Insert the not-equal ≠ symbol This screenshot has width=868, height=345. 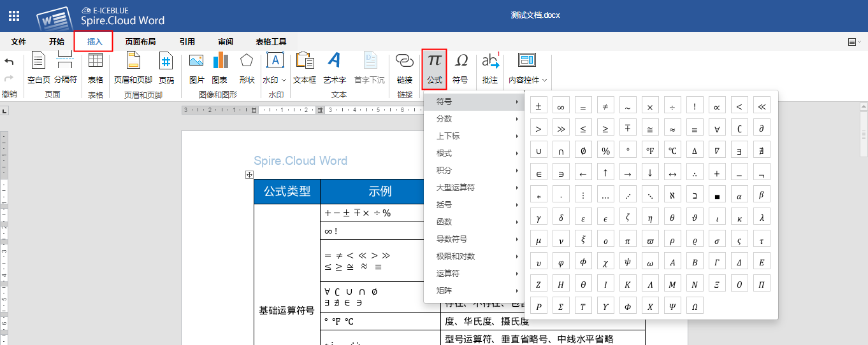coord(605,106)
